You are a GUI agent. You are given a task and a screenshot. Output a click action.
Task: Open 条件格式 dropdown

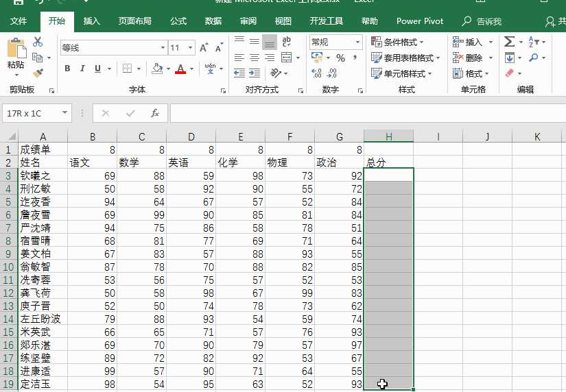397,42
